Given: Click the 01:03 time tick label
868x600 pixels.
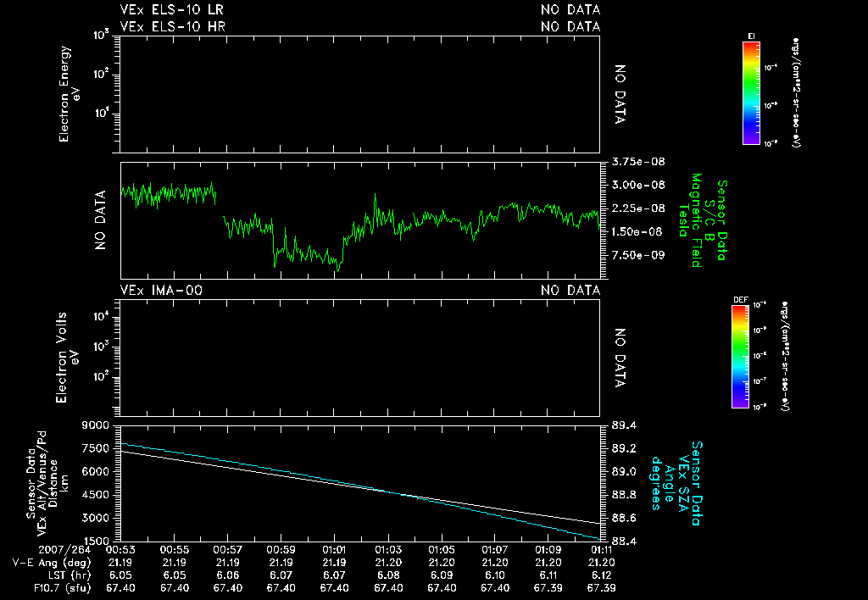Looking at the screenshot, I should (x=388, y=550).
